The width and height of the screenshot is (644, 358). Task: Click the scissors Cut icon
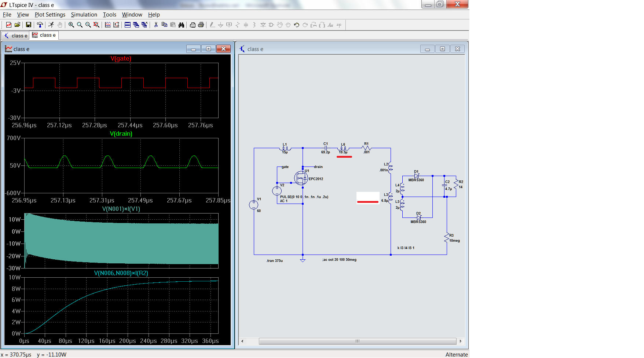(x=156, y=25)
